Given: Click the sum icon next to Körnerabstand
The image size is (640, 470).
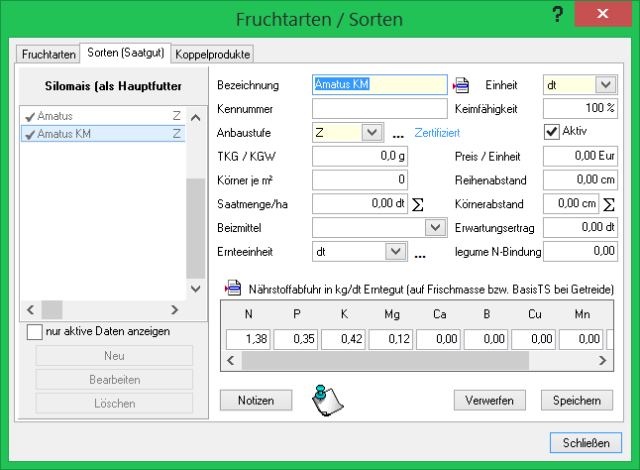Looking at the screenshot, I should pyautogui.click(x=609, y=204).
